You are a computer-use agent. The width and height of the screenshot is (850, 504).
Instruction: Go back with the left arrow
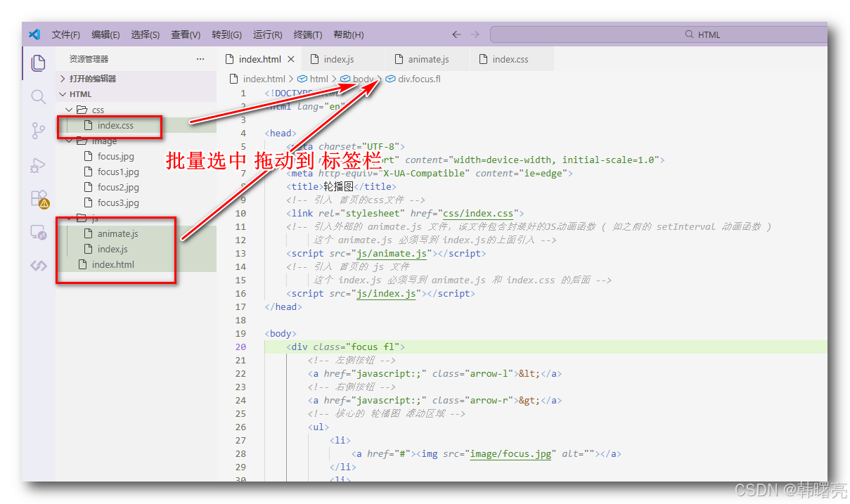point(456,34)
